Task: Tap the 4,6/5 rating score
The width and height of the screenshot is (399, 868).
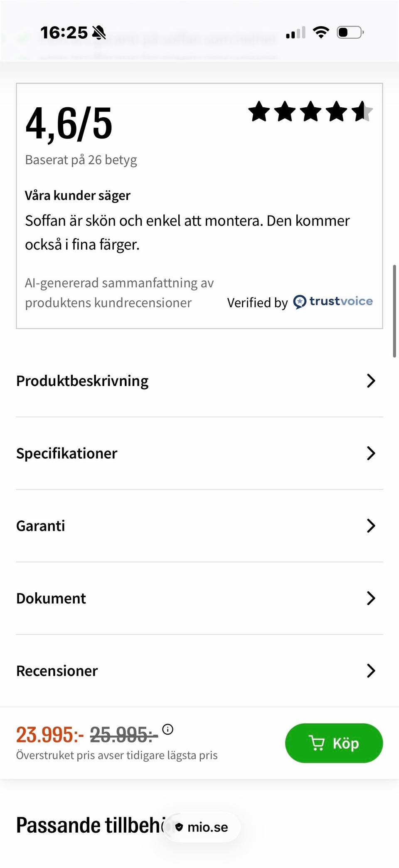Action: [x=69, y=123]
